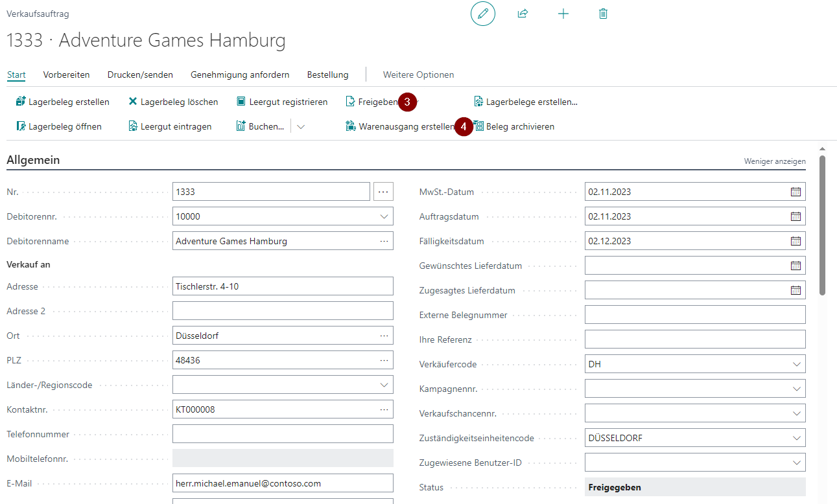Click the pencil edit icon
This screenshot has height=504, width=837.
[482, 14]
